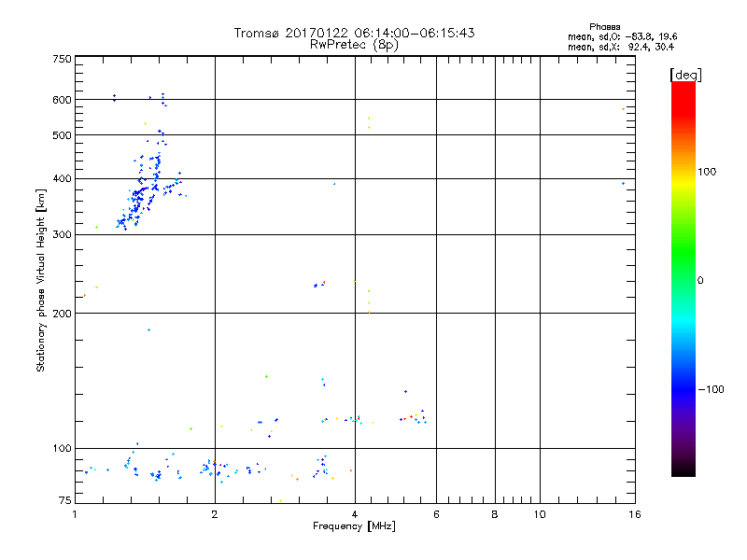This screenshot has height=560, width=747.
Task: Click the y-axis tick label '300'
Action: point(62,235)
